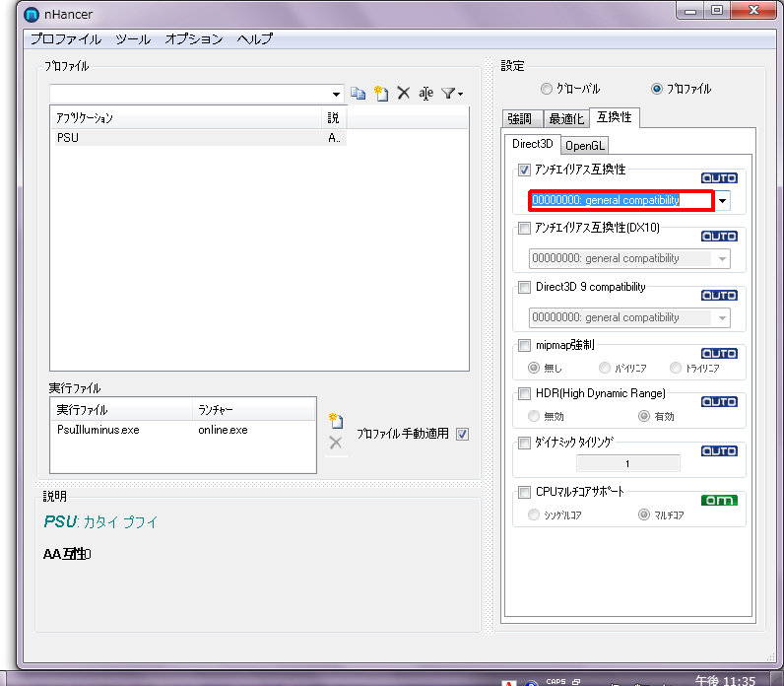Click the green ON badge for CPUマルチコアサポート
The width and height of the screenshot is (784, 686).
719,501
